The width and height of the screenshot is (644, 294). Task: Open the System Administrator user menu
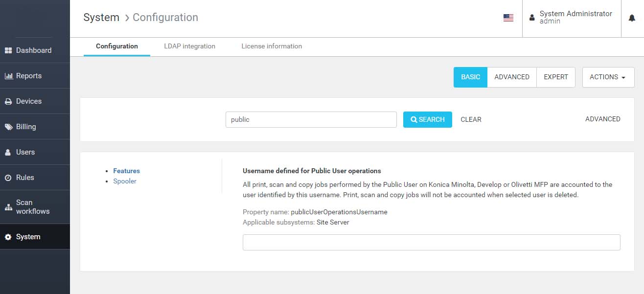pos(572,18)
